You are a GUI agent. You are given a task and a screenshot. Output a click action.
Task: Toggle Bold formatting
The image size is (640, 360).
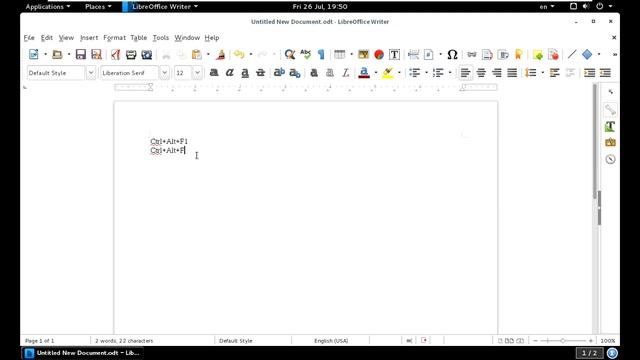click(x=213, y=73)
